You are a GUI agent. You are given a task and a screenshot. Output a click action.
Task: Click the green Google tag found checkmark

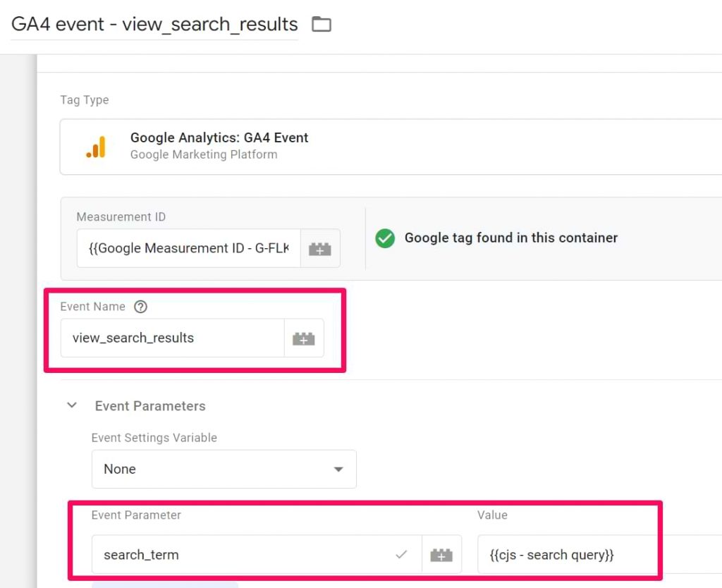tap(385, 238)
